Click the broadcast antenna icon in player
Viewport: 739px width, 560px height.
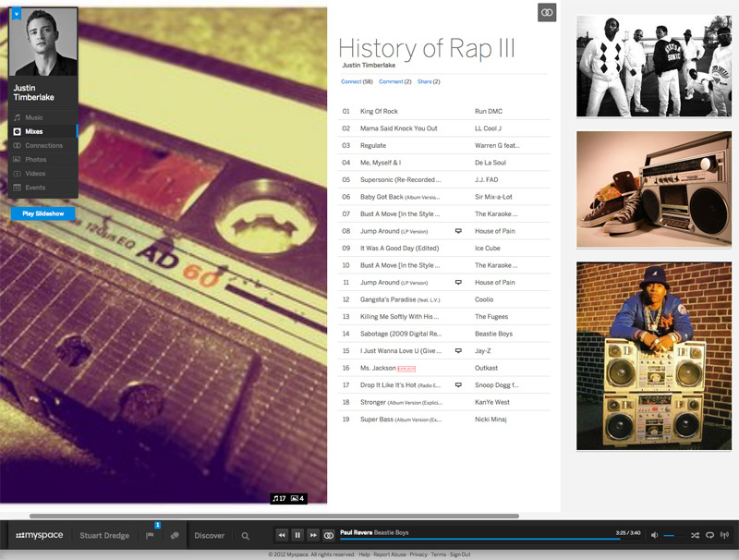[x=724, y=535]
